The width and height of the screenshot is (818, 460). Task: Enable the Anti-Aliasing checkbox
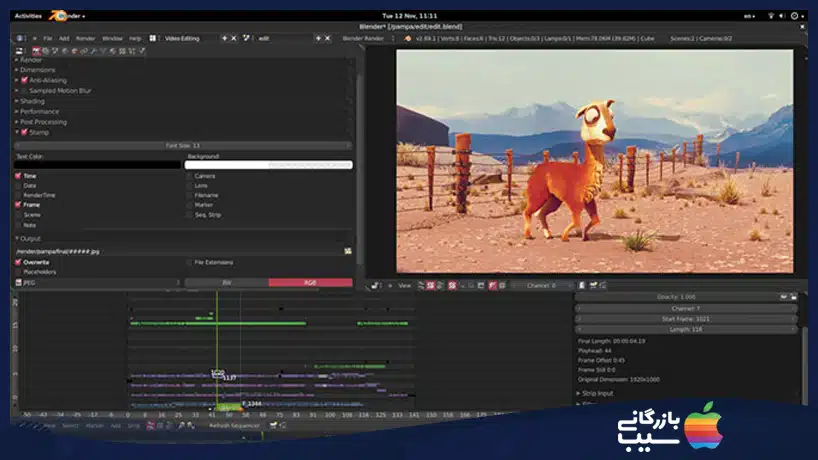pos(24,80)
